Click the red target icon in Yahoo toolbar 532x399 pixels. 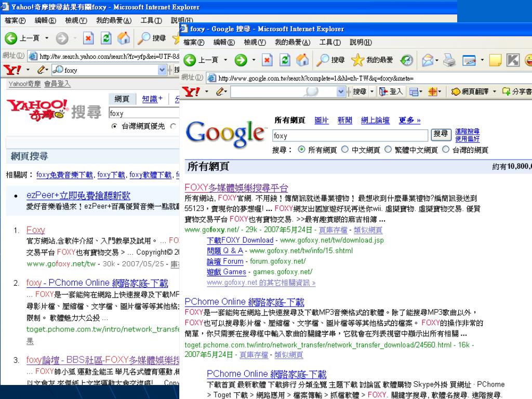[433, 91]
